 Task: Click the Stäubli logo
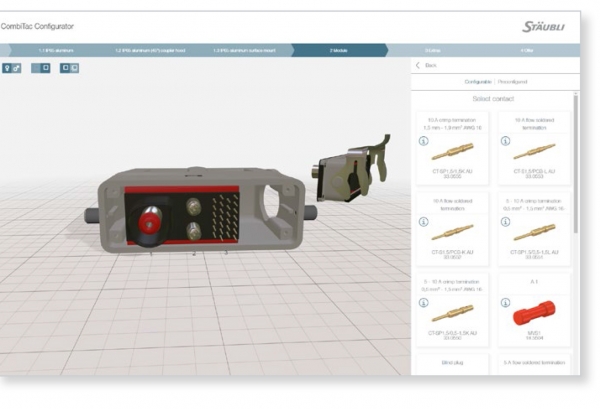coord(543,25)
